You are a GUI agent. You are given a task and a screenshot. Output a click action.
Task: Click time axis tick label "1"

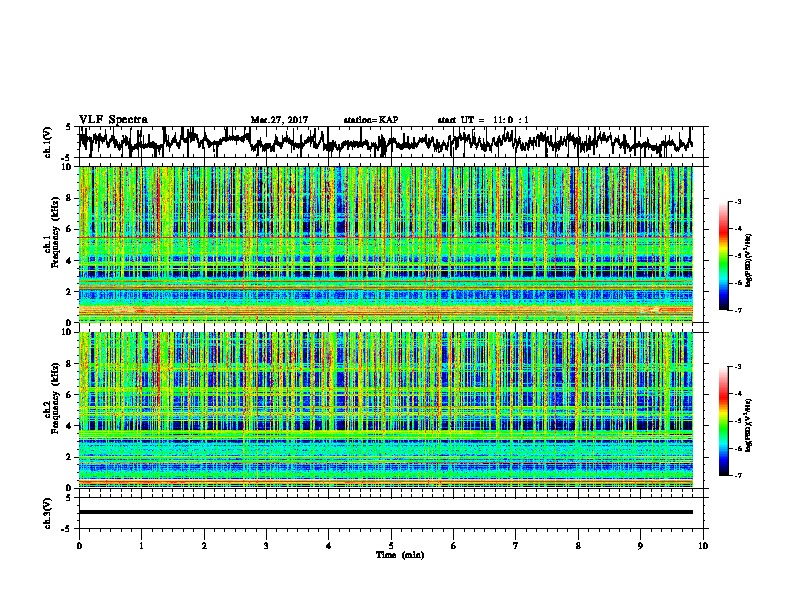click(x=141, y=546)
